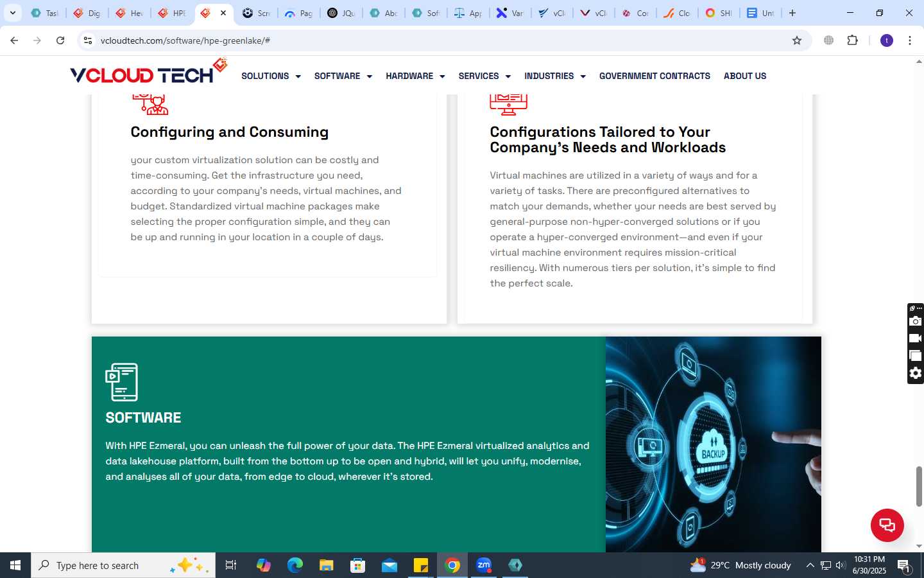Bookmark this page with the star icon
Image resolution: width=924 pixels, height=578 pixels.
click(x=797, y=40)
